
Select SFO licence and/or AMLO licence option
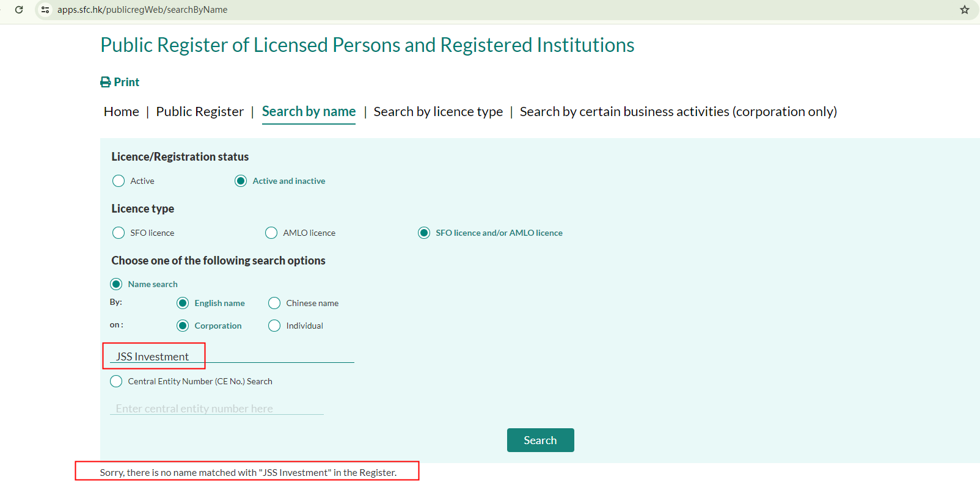click(x=424, y=233)
